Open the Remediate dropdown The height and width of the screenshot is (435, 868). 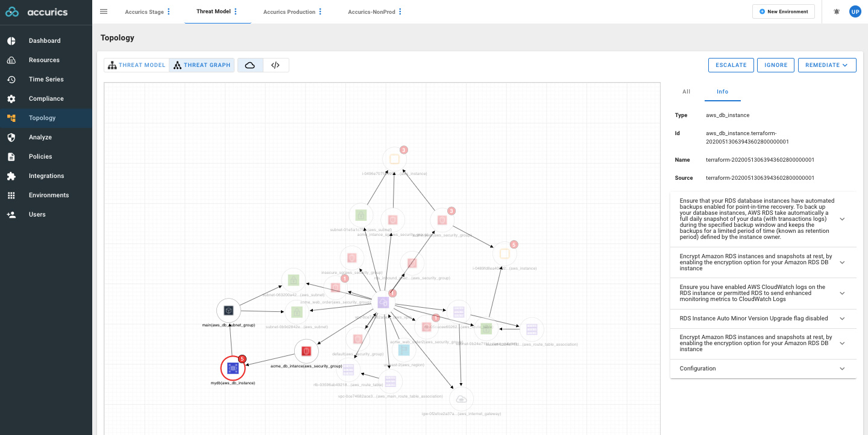tap(826, 65)
